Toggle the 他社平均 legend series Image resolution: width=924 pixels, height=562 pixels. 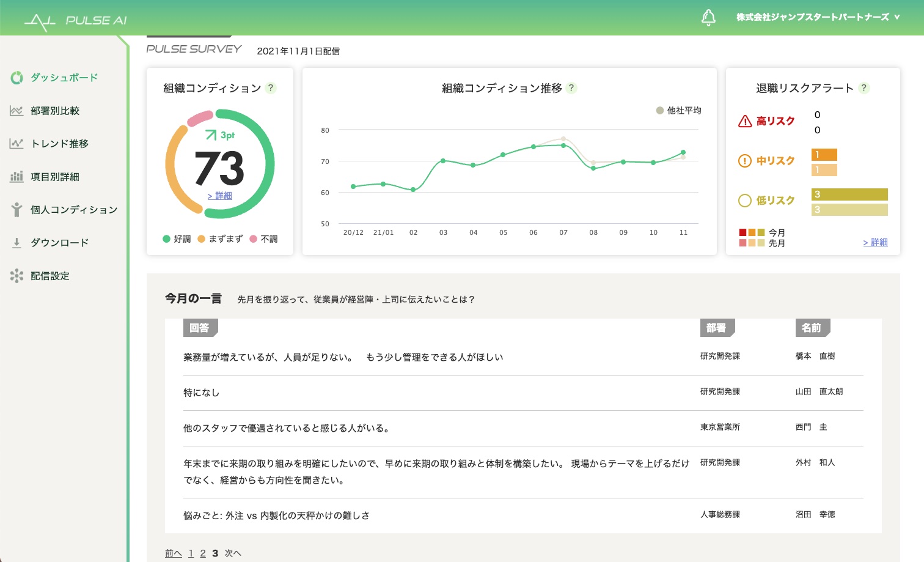(x=678, y=111)
